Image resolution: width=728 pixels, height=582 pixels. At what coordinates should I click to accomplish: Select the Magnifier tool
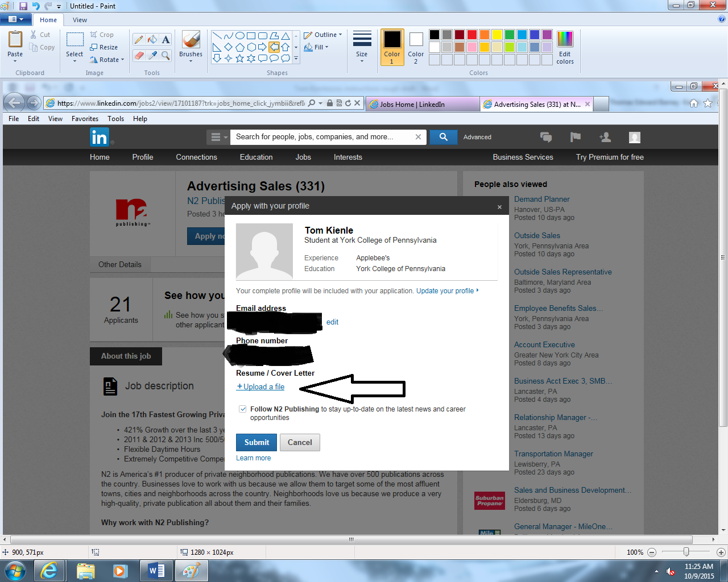[166, 55]
